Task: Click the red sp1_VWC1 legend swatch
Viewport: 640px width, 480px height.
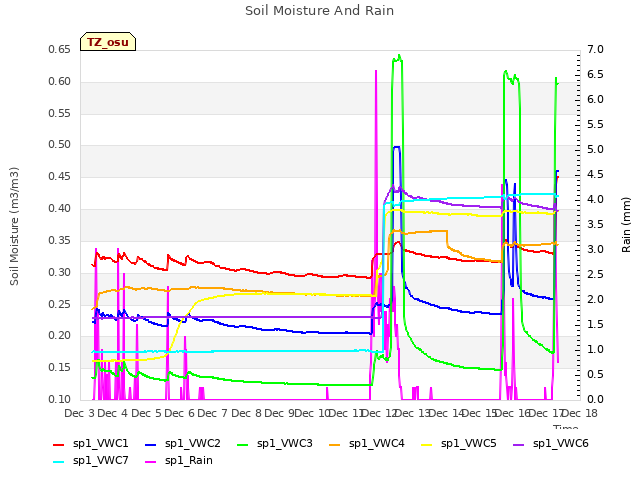Action: tap(59, 444)
